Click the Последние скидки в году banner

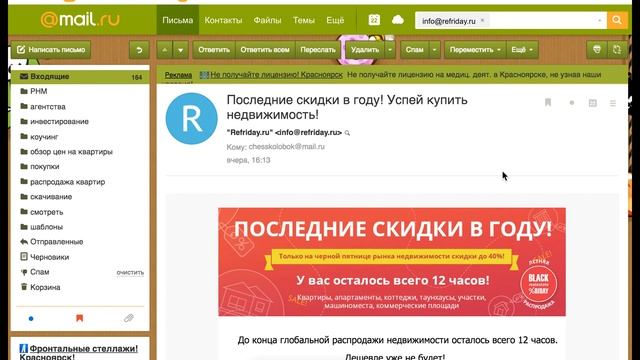[392, 262]
